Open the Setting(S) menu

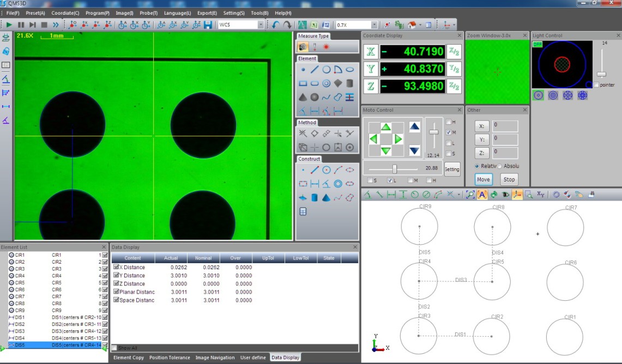(x=234, y=13)
